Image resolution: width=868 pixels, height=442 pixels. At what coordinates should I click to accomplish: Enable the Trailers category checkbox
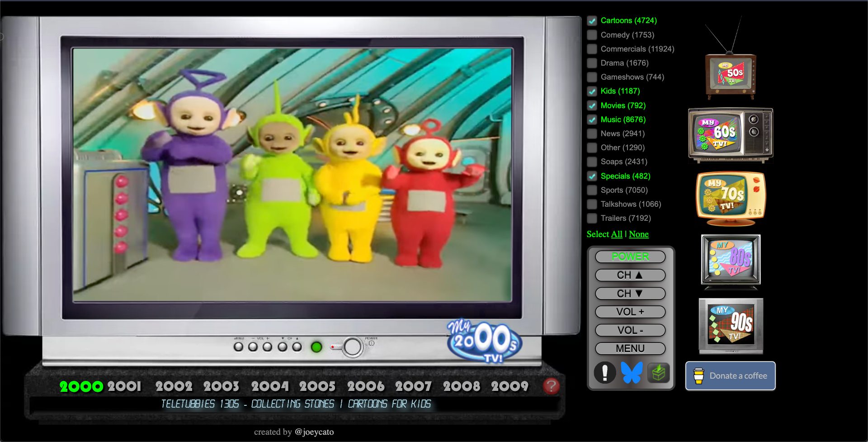point(592,218)
